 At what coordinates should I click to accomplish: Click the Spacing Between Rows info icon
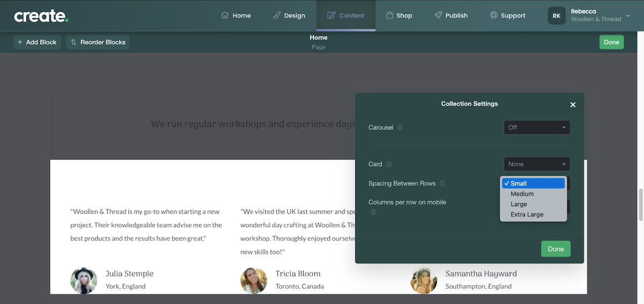click(442, 184)
